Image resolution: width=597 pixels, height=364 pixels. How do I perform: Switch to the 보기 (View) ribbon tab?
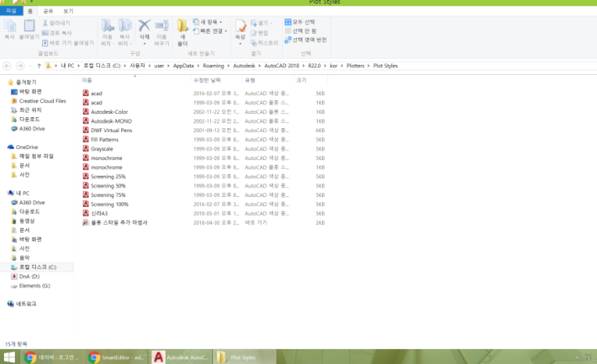coord(68,11)
